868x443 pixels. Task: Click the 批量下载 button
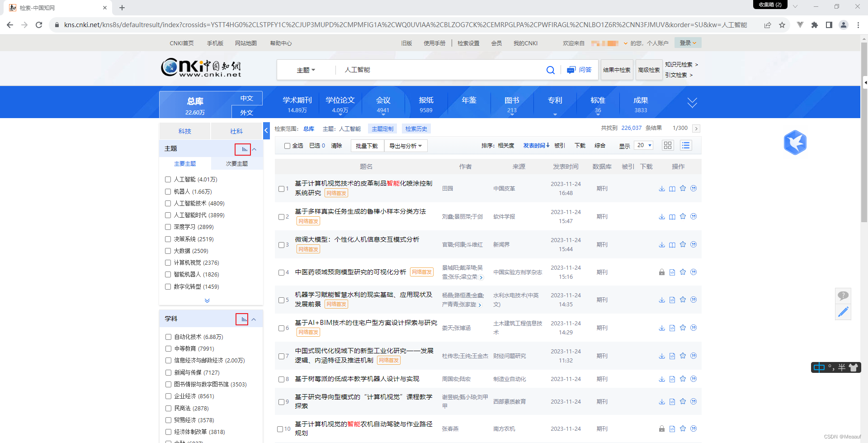pyautogui.click(x=367, y=146)
